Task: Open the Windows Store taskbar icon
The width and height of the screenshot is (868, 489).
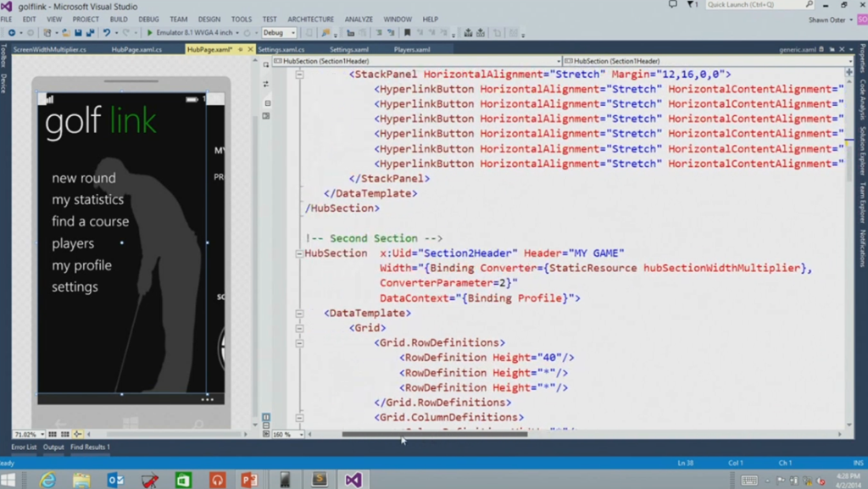Action: pos(183,480)
